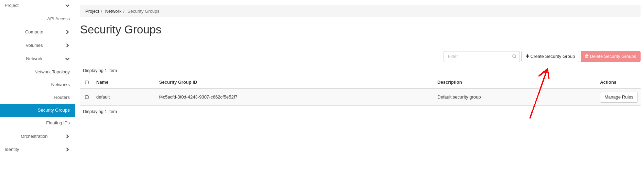Toggle the select-all checkbox in table header
Image resolution: width=644 pixels, height=185 pixels.
coord(87,82)
